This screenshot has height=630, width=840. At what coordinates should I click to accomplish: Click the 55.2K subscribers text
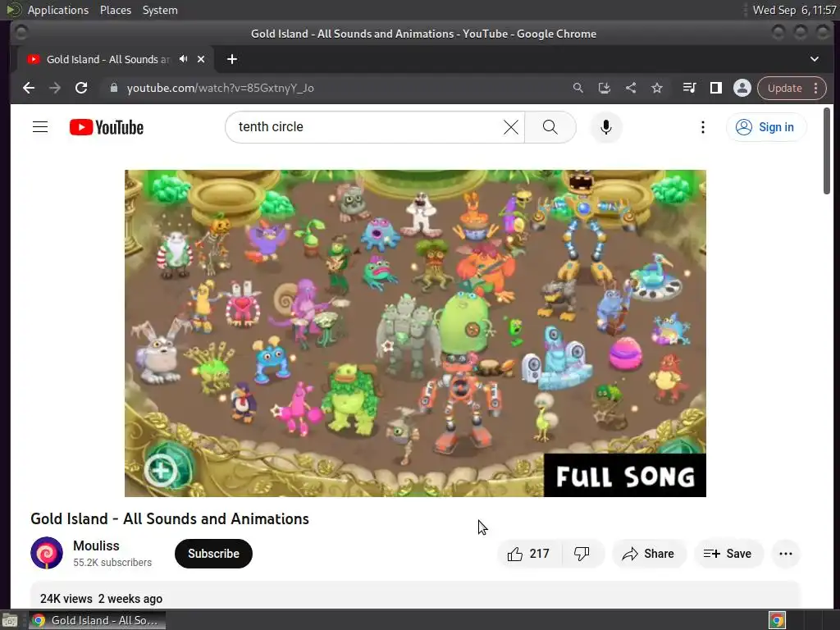tap(112, 563)
